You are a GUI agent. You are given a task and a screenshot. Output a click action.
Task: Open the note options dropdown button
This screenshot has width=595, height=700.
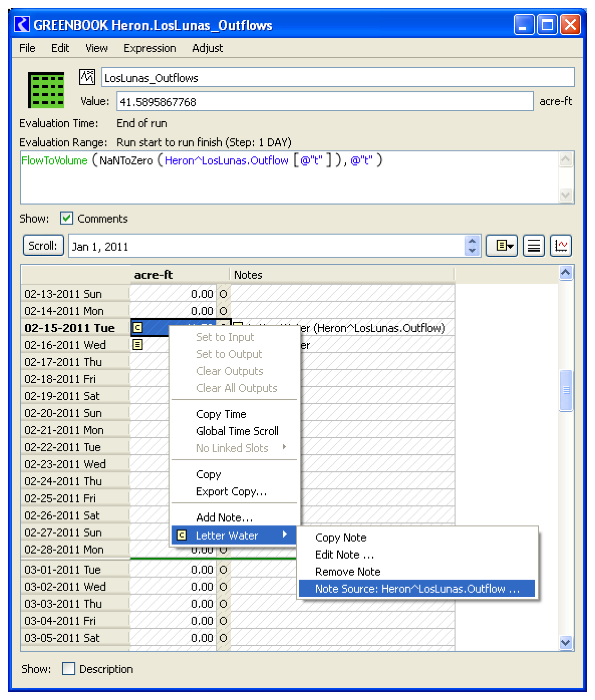tap(501, 245)
